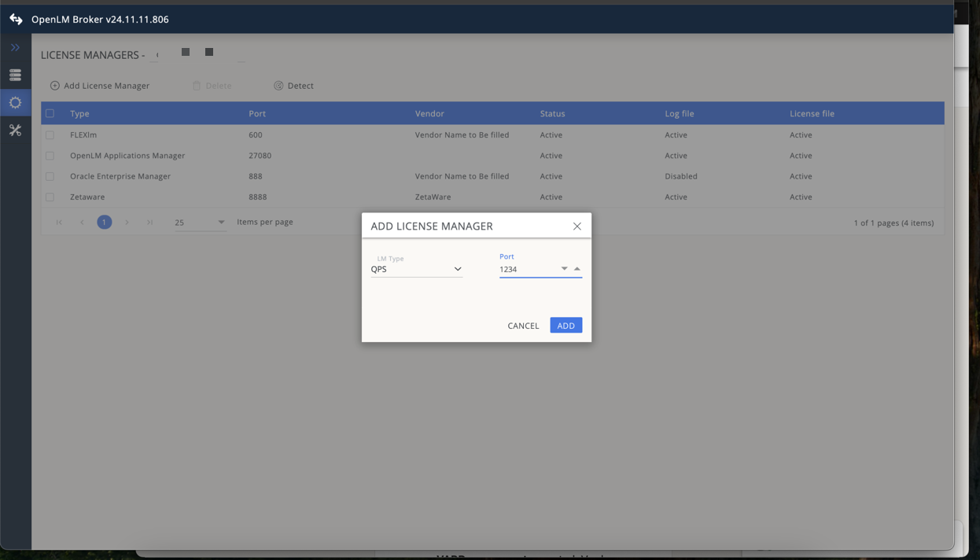Open the license servers list from the sidebar
The height and width of the screenshot is (560, 980).
15,75
